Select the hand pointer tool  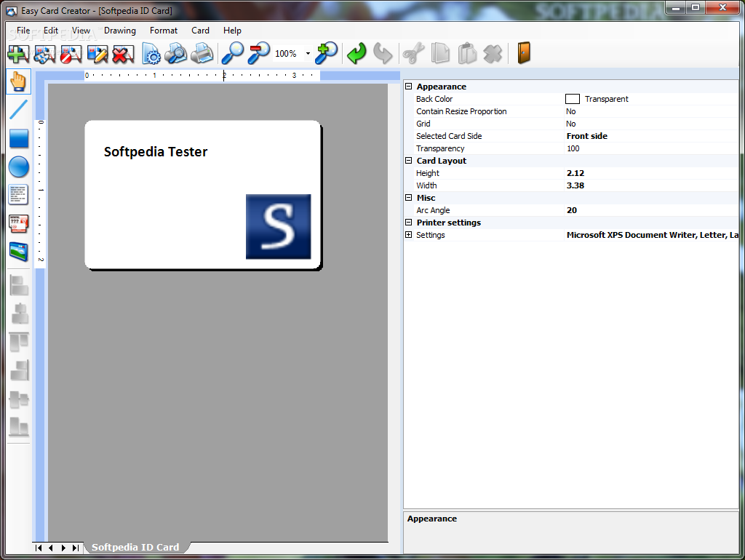point(18,81)
